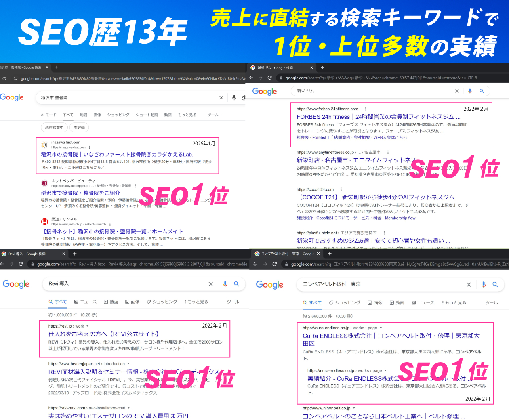The height and width of the screenshot is (420, 509).
Task: Open options dots for forbes-24hfitness.com result
Action: (366, 109)
